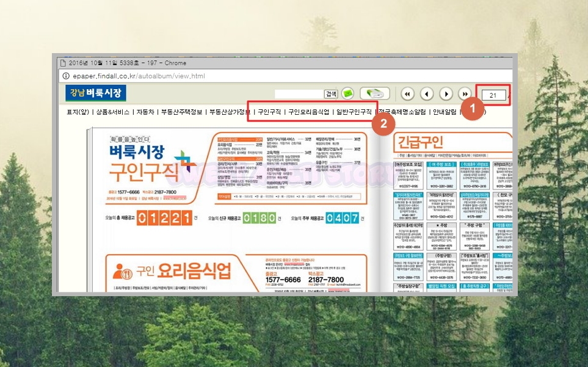Open the 부동산상가정보 section
This screenshot has height=367, width=588.
click(230, 112)
